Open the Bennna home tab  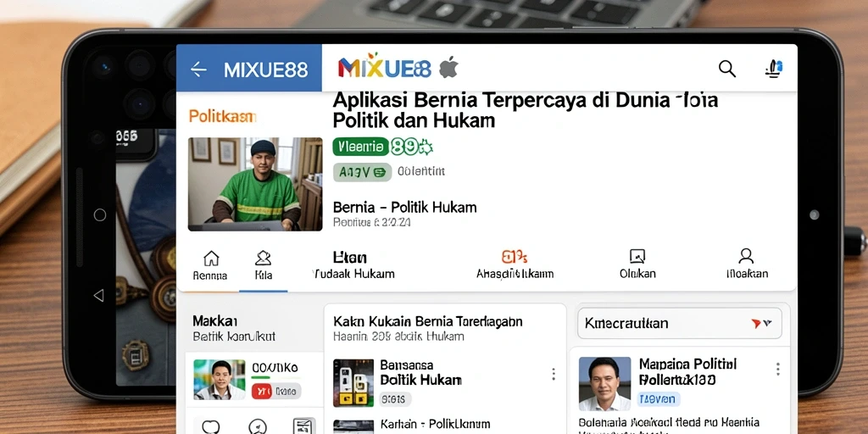coord(210,264)
